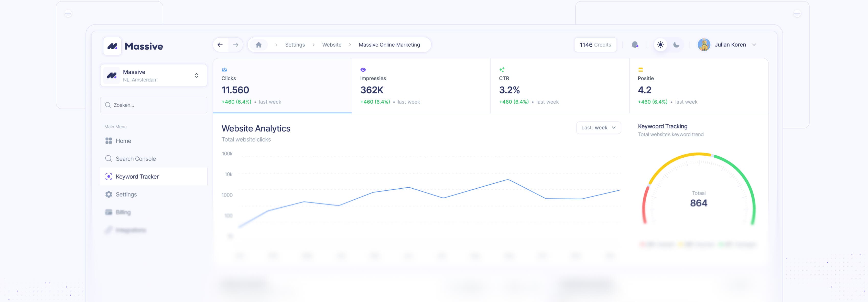Go back with the left arrow

tap(220, 45)
